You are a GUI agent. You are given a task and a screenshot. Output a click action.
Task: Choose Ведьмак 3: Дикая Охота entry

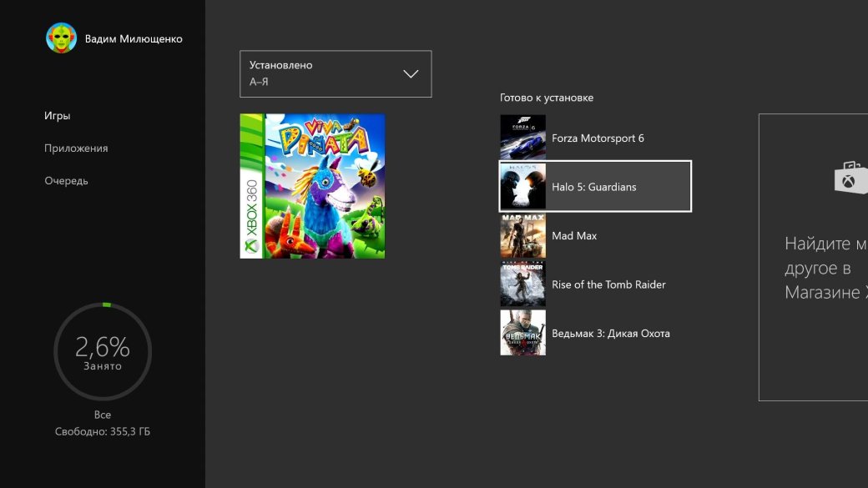[x=595, y=333]
